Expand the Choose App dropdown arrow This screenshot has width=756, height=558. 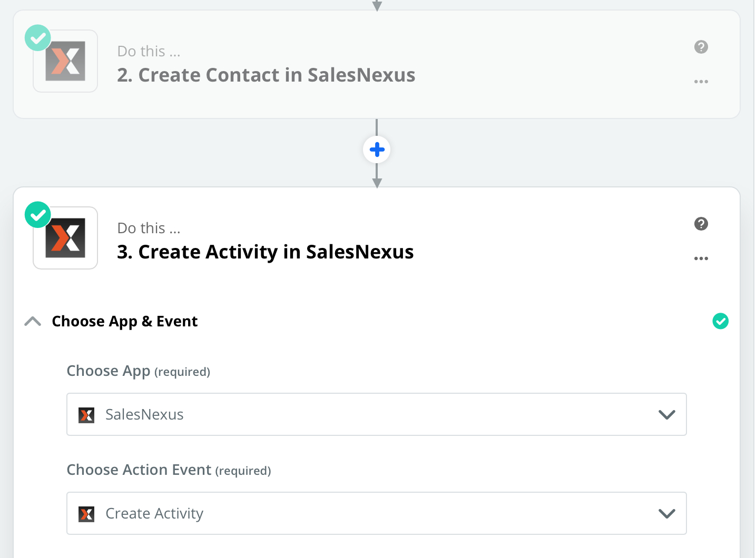(666, 415)
